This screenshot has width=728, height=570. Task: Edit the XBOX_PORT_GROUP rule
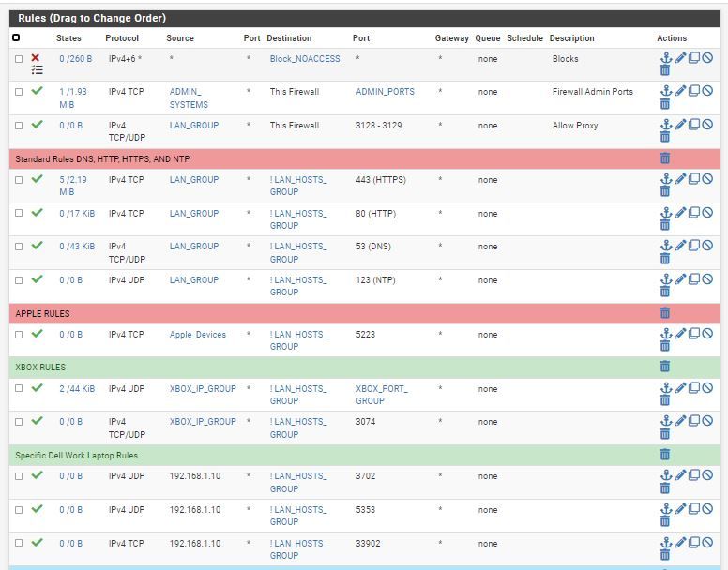(x=680, y=387)
